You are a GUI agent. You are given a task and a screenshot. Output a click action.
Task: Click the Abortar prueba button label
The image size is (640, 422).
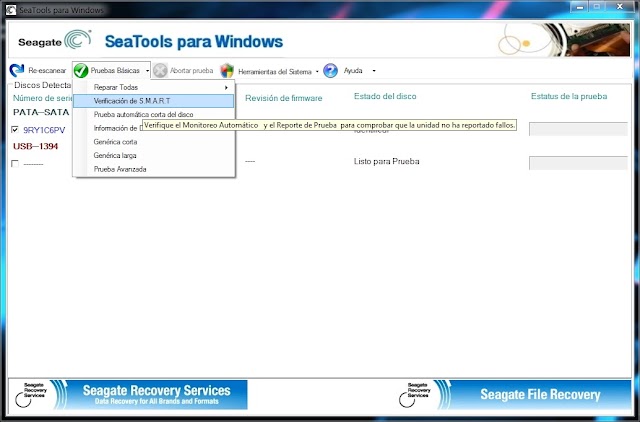[191, 71]
